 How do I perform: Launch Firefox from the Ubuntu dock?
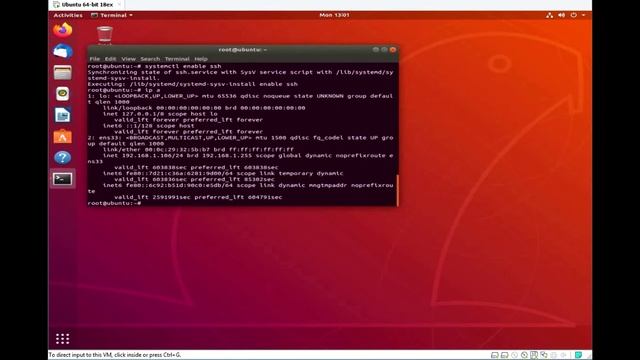62,30
